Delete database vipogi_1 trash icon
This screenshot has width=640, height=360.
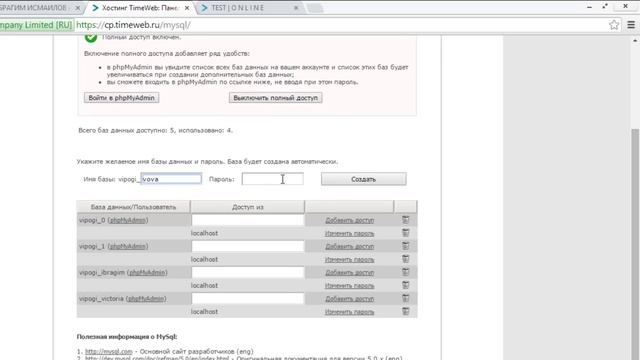click(405, 246)
